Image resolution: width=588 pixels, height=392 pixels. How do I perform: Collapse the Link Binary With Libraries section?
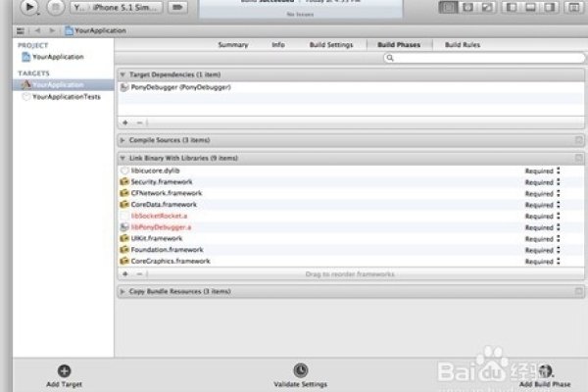click(x=122, y=158)
